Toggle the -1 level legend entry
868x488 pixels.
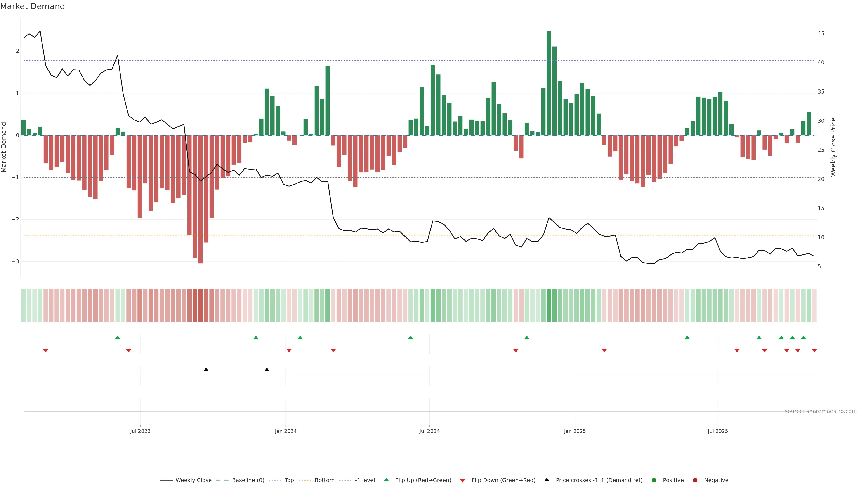(x=365, y=480)
